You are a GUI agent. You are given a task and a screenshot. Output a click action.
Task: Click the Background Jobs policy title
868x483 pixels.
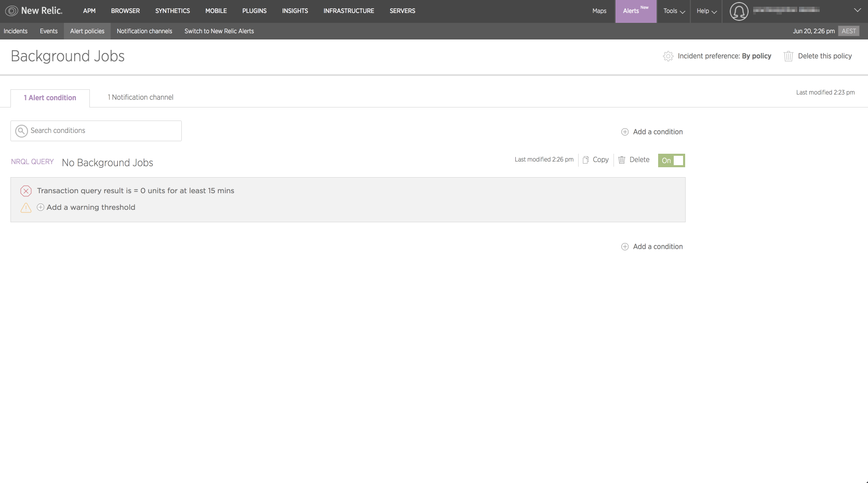point(68,56)
